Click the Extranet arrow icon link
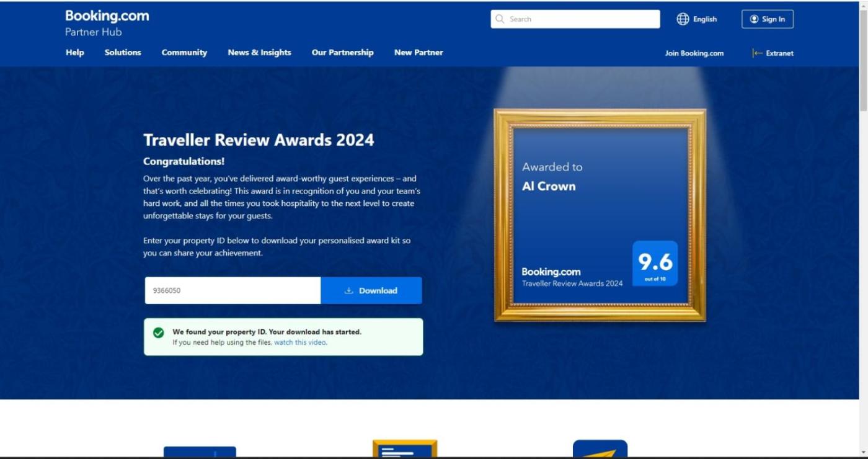 pos(758,53)
